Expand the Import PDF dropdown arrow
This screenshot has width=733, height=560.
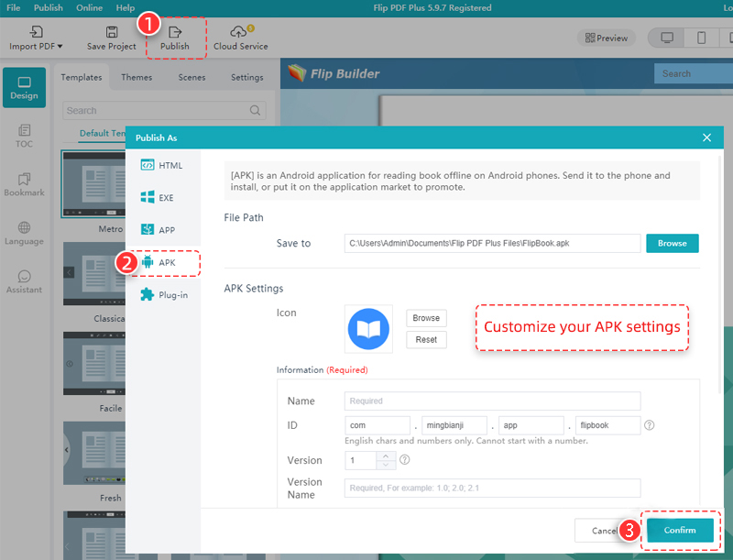[60, 46]
